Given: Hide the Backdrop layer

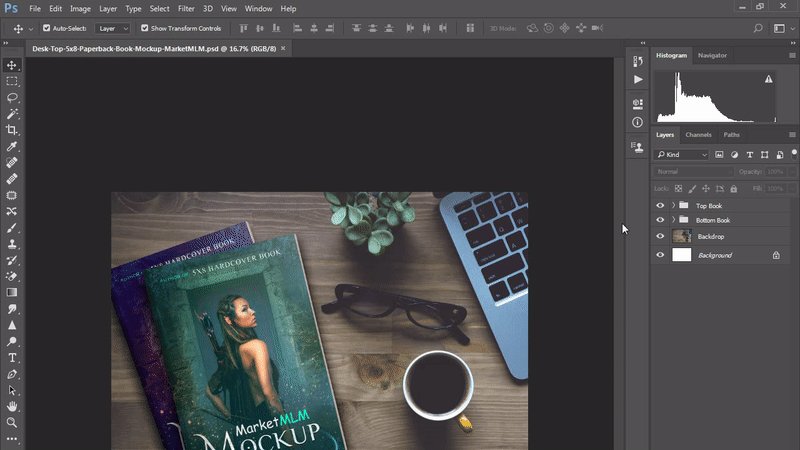Looking at the screenshot, I should 660,236.
